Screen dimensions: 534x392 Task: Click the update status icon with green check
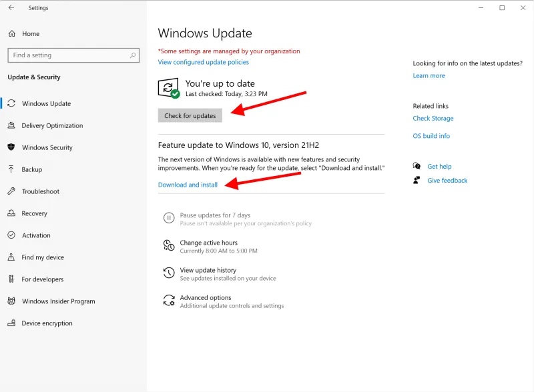coord(169,88)
